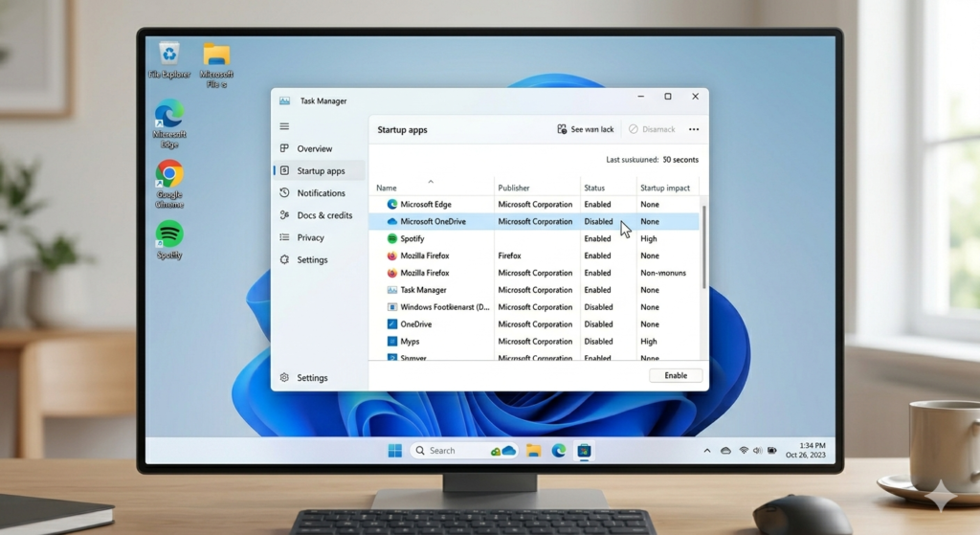Click the Enable button
The width and height of the screenshot is (980, 535).
coord(676,375)
